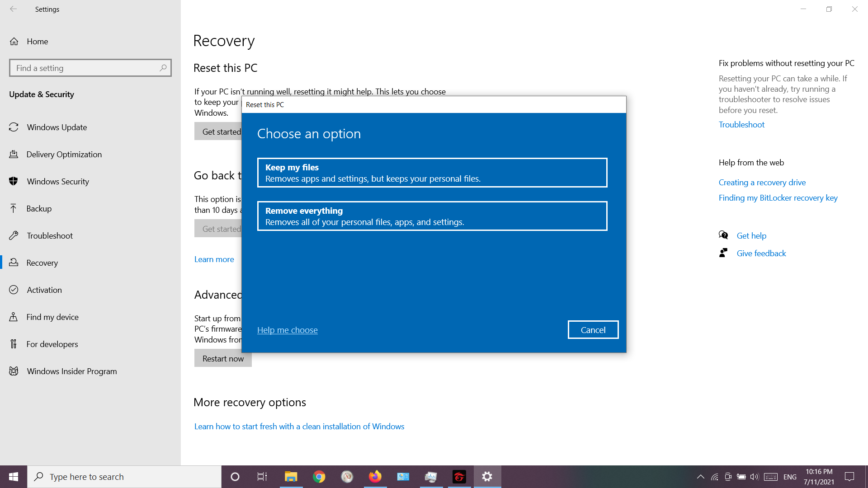Open the Troubleshoot wrench icon

14,236
